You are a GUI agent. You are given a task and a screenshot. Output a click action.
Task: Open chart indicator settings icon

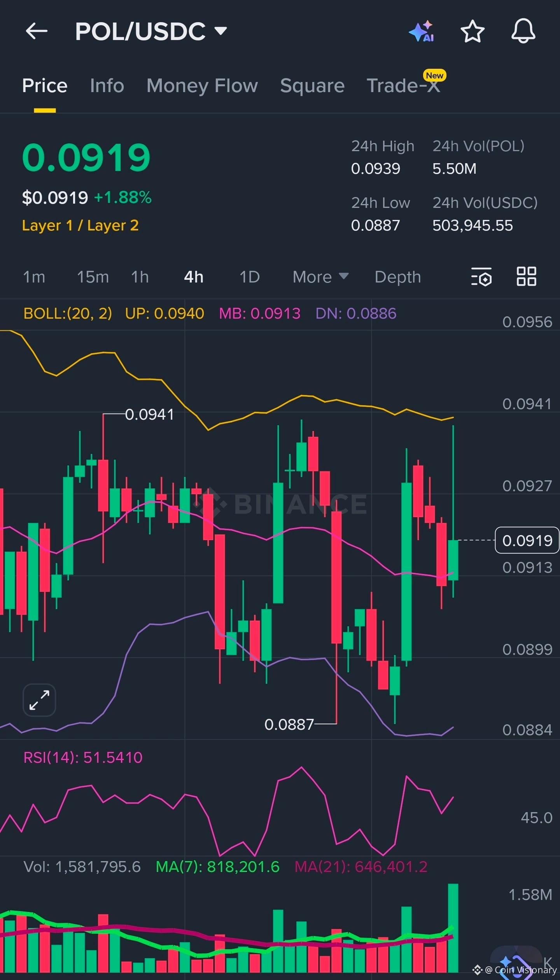[x=481, y=277]
